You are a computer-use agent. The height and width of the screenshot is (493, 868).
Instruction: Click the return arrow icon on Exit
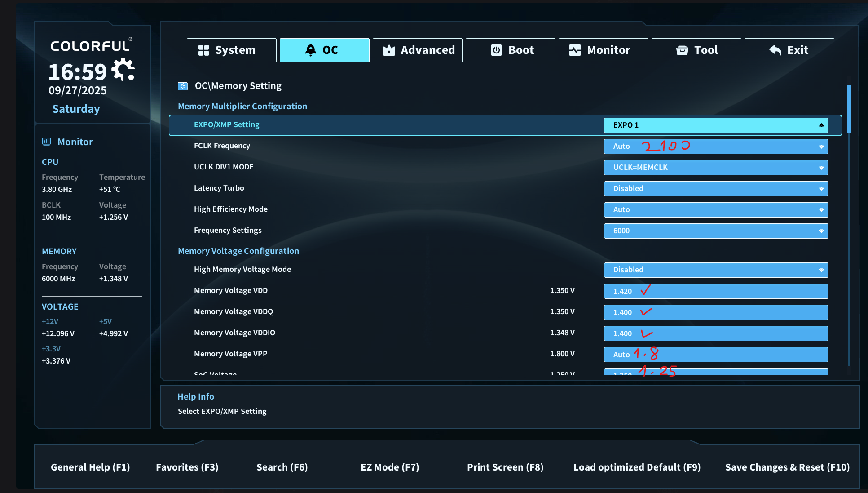[775, 50]
